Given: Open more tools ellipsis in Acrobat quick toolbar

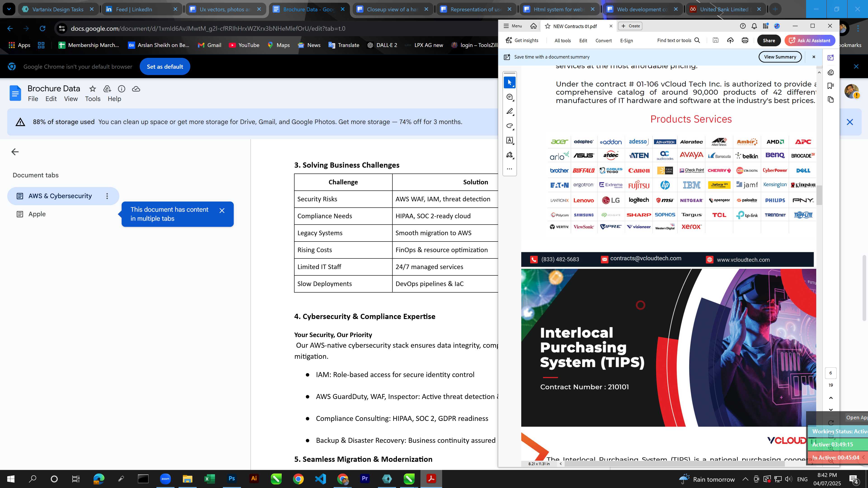Looking at the screenshot, I should coord(509,169).
